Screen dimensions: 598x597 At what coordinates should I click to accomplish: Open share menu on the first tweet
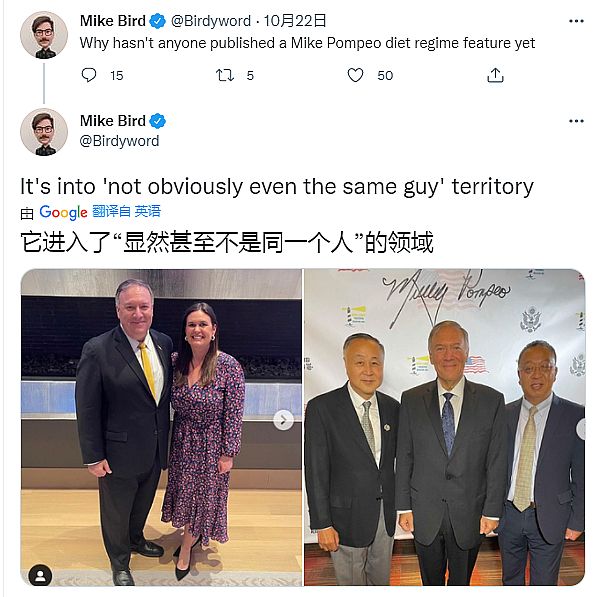(495, 75)
